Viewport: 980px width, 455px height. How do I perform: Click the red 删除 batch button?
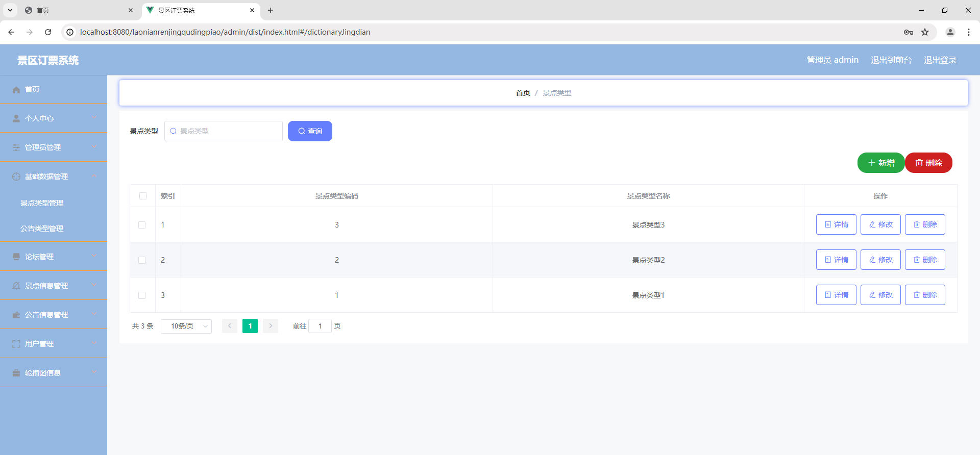pos(928,163)
